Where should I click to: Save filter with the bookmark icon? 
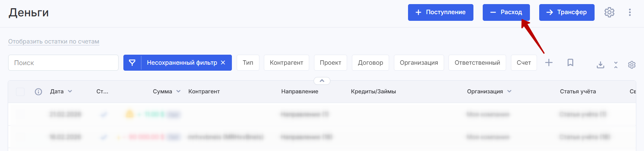[570, 62]
